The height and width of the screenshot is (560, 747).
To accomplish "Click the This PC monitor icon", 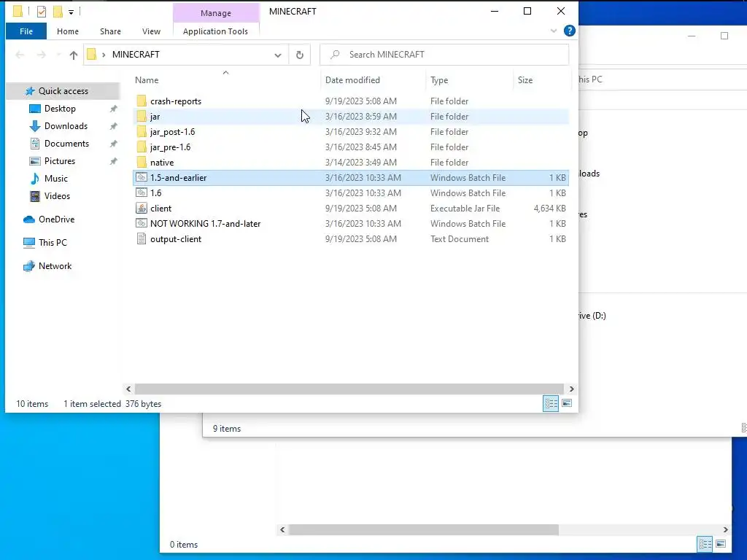I will 29,243.
